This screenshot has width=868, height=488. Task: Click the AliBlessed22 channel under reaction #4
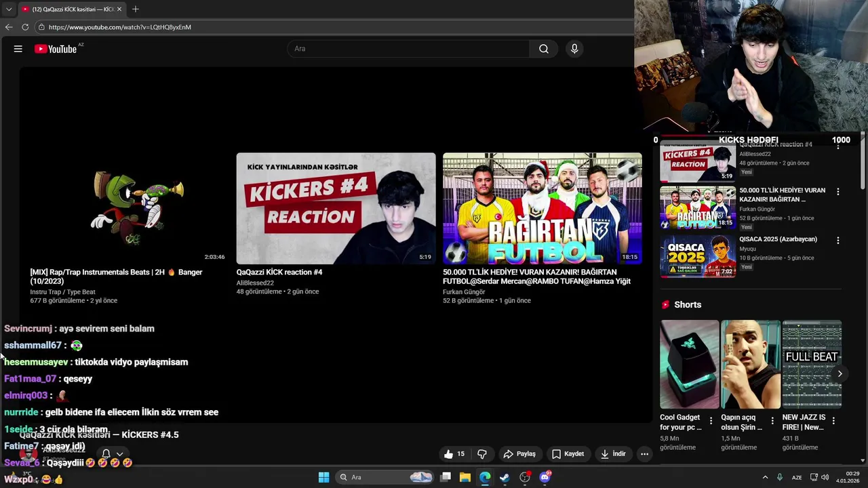255,283
